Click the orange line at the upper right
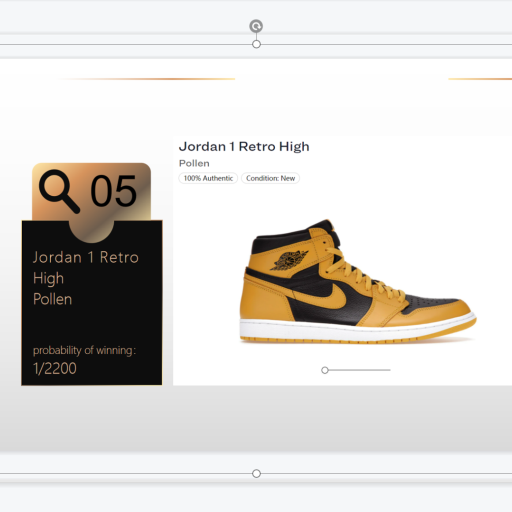 (480, 79)
